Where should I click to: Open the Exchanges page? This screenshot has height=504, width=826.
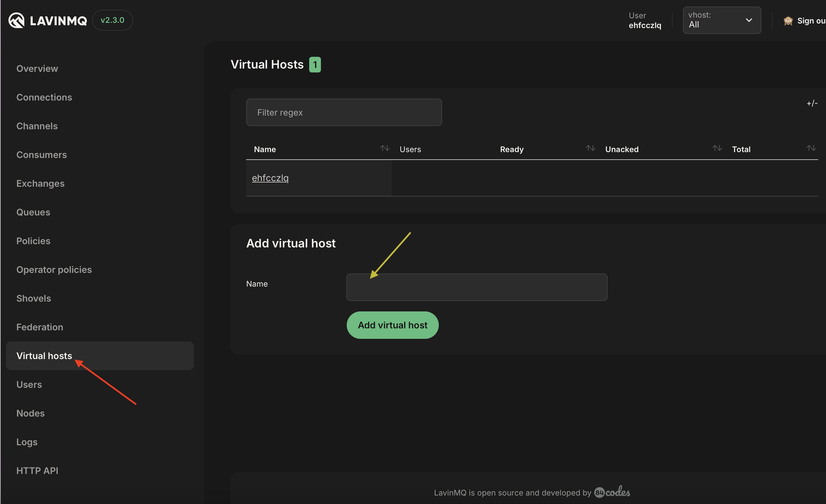[40, 183]
